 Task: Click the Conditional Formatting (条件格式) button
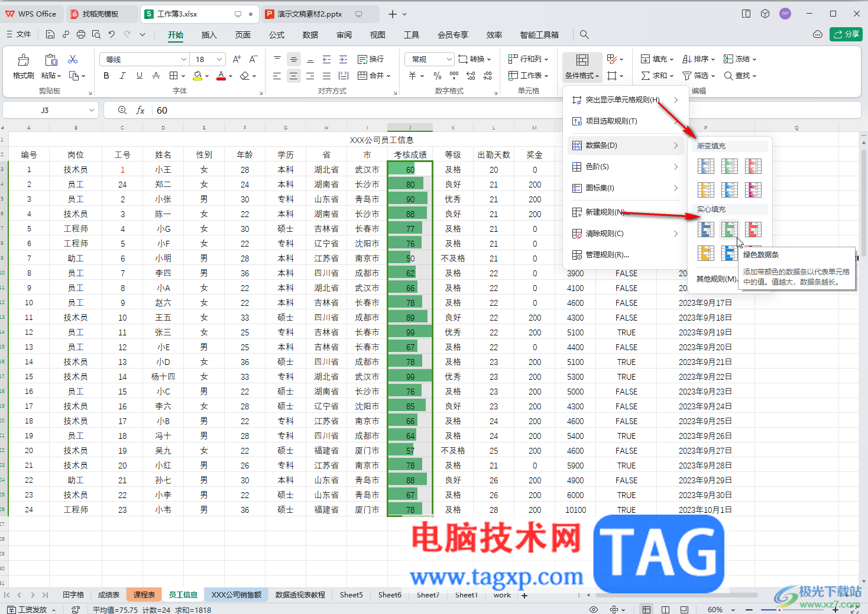582,66
